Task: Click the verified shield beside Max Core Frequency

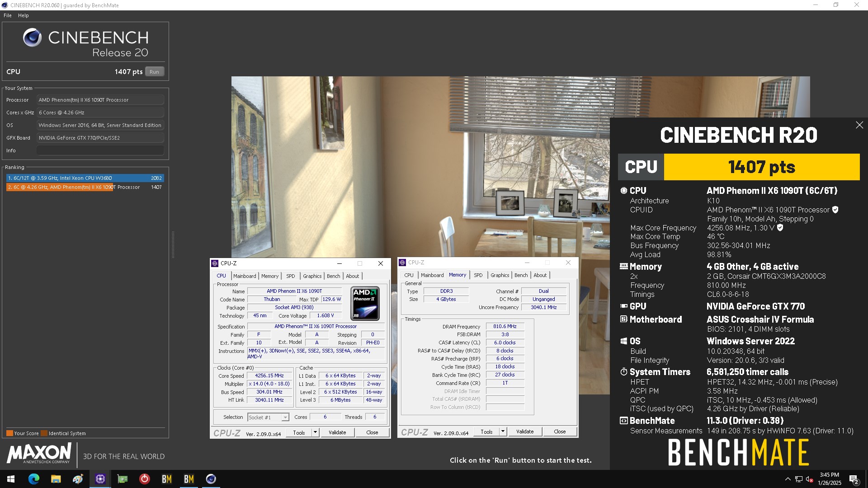Action: tap(780, 228)
